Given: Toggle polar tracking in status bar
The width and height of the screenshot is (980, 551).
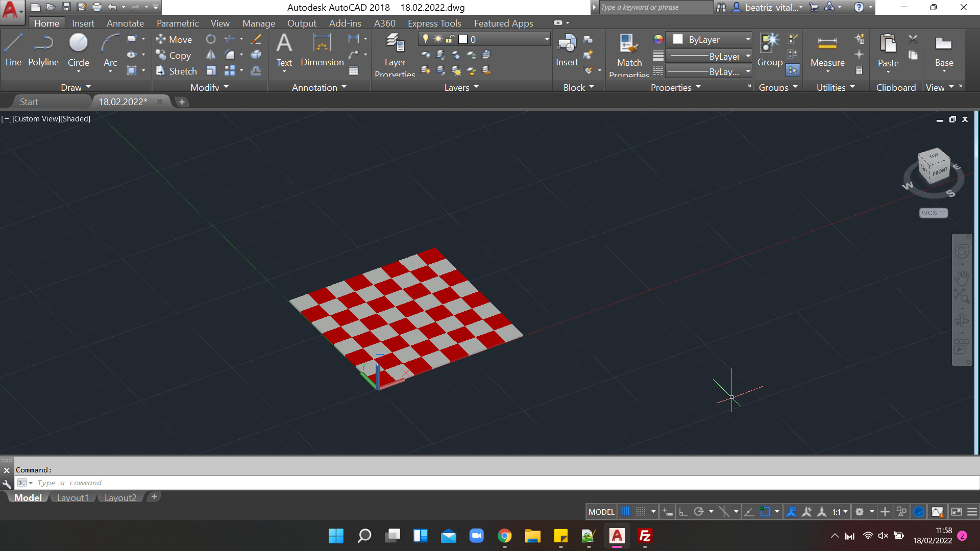Looking at the screenshot, I should 699,512.
